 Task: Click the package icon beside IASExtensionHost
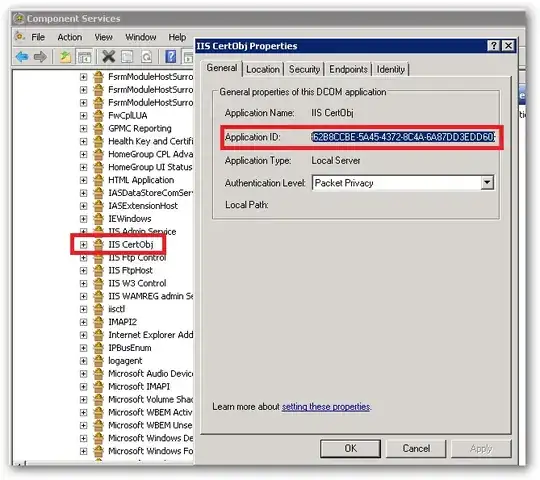98,206
